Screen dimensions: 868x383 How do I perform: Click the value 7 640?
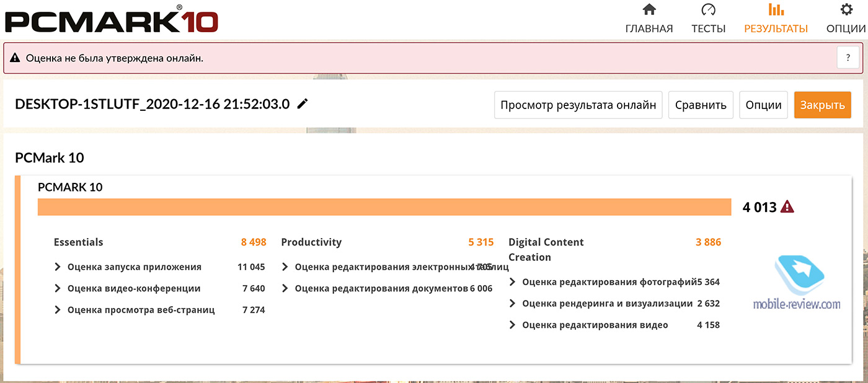tap(254, 288)
